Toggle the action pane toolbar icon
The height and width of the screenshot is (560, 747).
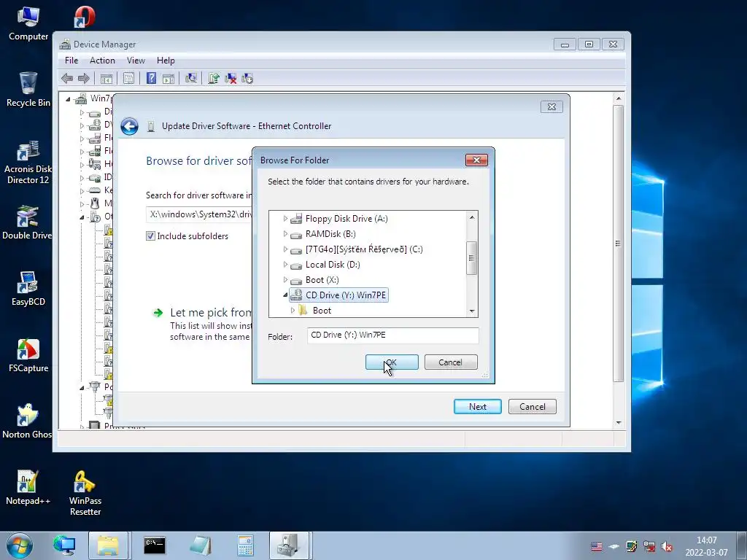click(x=169, y=79)
